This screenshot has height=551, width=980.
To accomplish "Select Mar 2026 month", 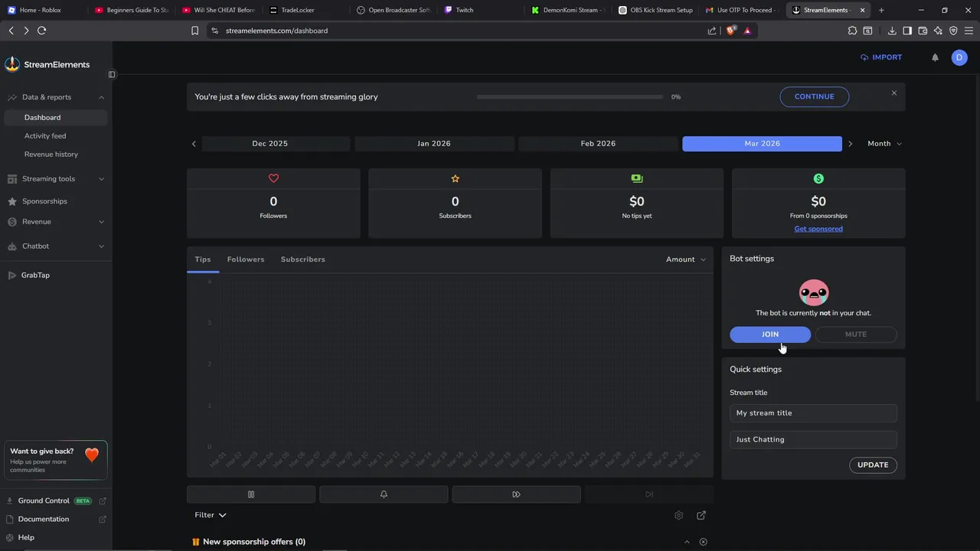I will [x=763, y=144].
